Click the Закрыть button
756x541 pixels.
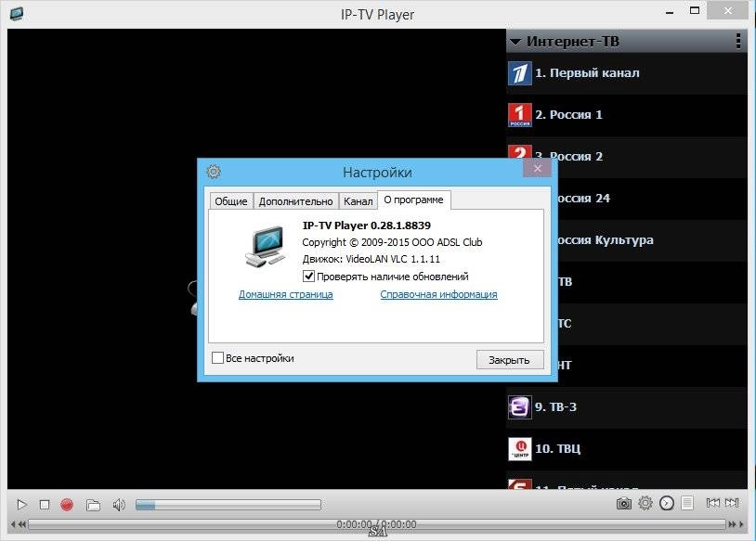(x=510, y=360)
